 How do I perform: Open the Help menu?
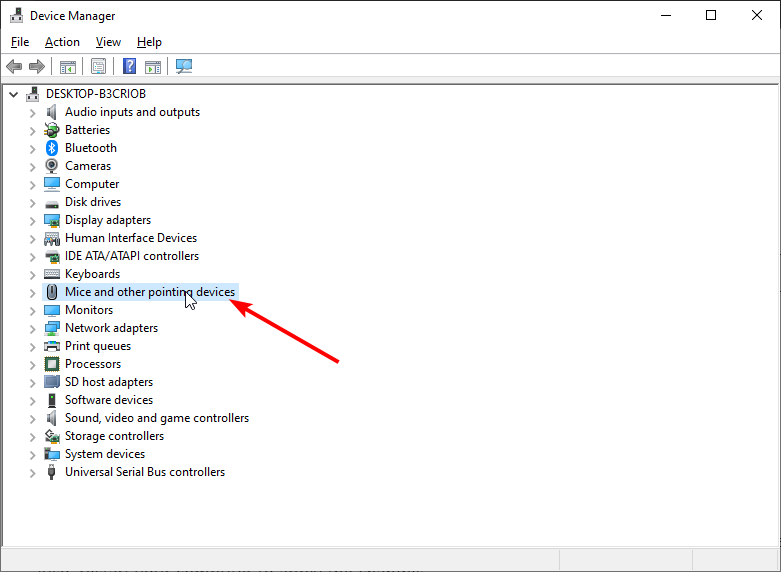coord(149,42)
